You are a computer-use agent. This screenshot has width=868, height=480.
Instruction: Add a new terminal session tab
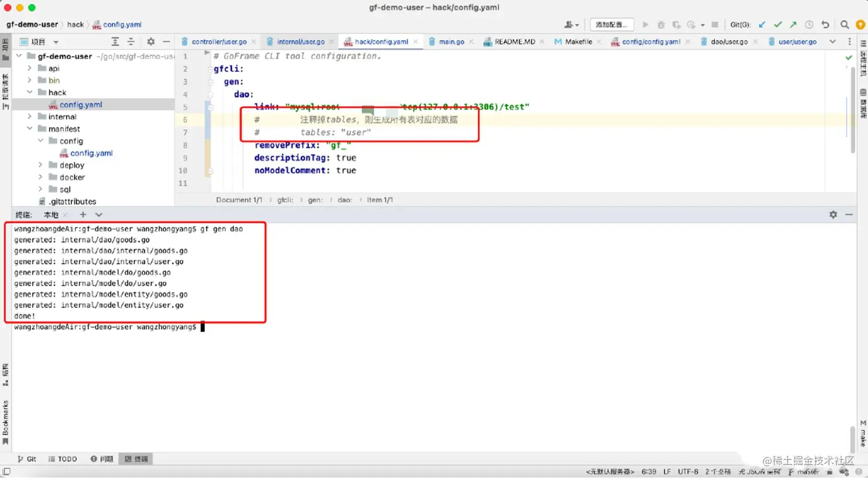[83, 214]
